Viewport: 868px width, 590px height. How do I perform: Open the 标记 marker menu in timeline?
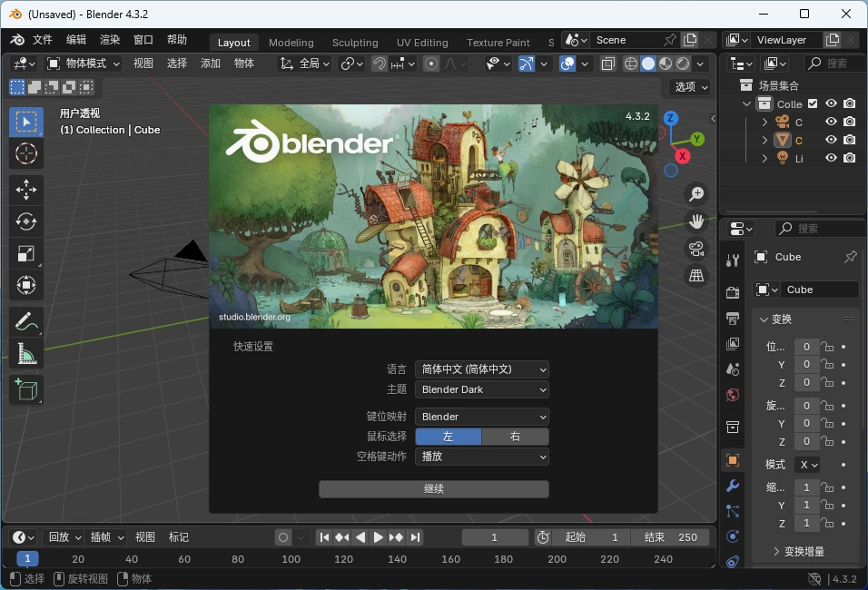(x=179, y=537)
